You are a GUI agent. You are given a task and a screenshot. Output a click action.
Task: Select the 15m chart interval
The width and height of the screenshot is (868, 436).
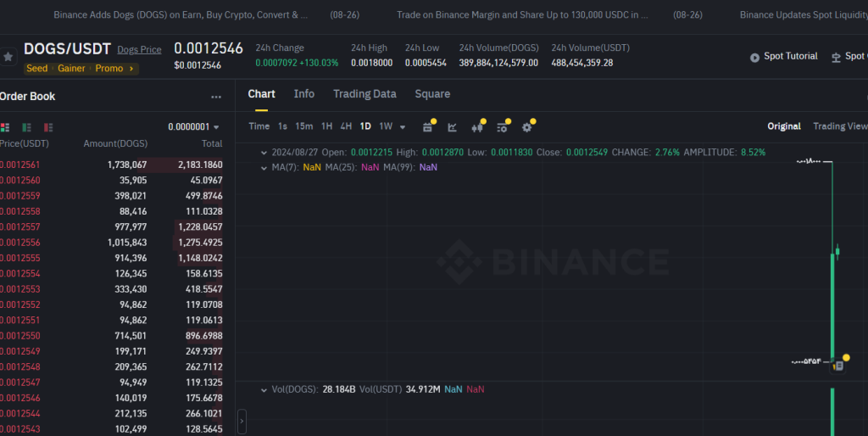(304, 126)
